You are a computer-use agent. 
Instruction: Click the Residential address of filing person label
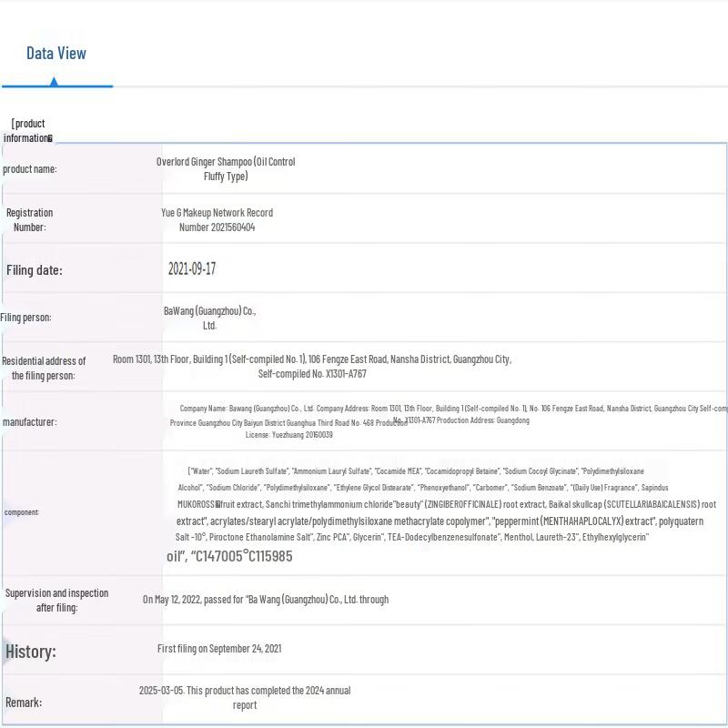tap(44, 368)
